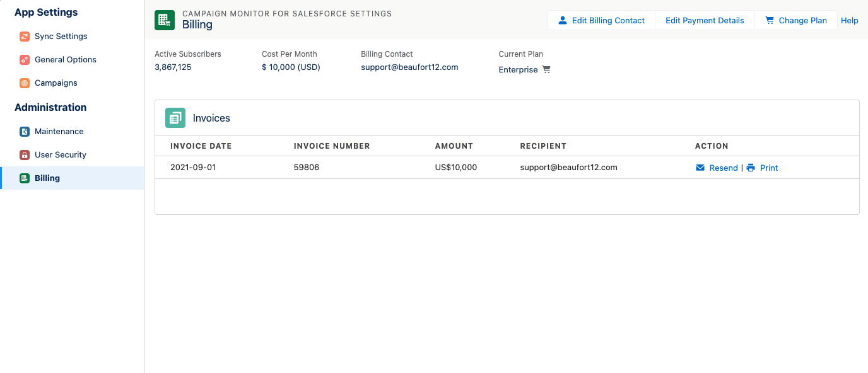The width and height of the screenshot is (868, 373).
Task: Print invoice 59806
Action: (x=769, y=168)
